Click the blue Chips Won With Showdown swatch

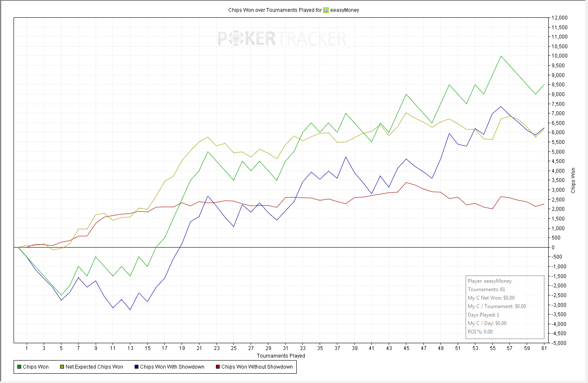[136, 367]
